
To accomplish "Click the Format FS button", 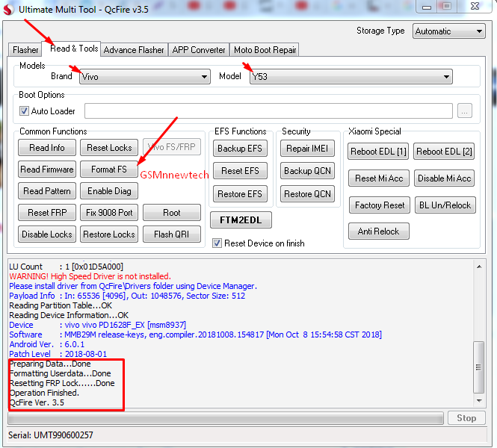I will 108,169.
